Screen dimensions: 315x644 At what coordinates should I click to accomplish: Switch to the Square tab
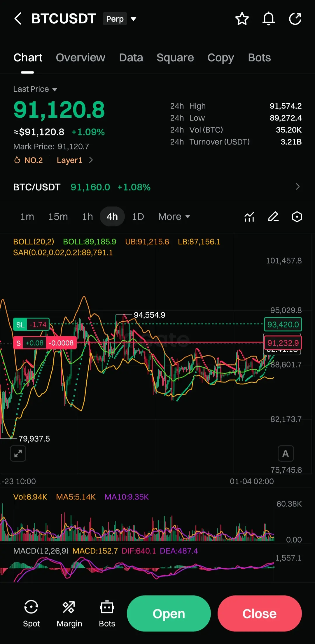tap(175, 58)
